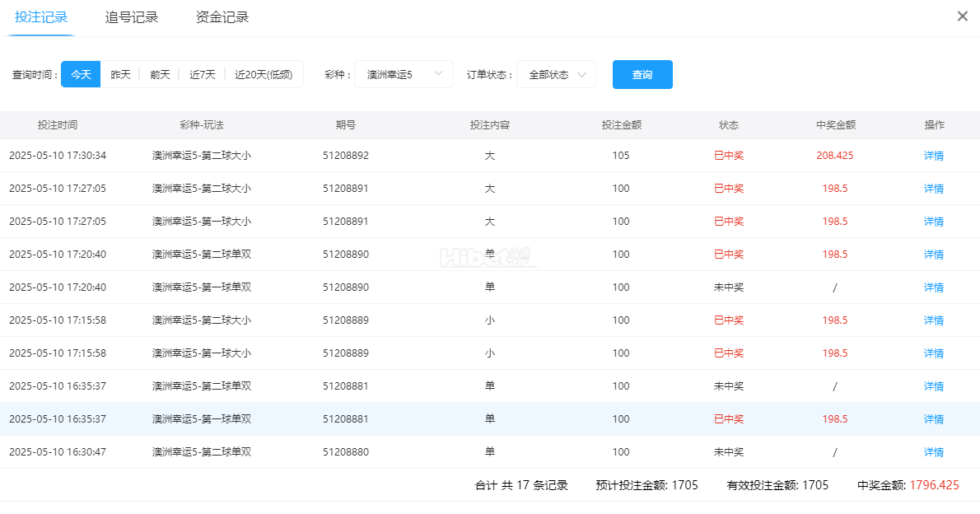This screenshot has width=980, height=514.
Task: Filter records by 前天
Action: click(x=160, y=74)
